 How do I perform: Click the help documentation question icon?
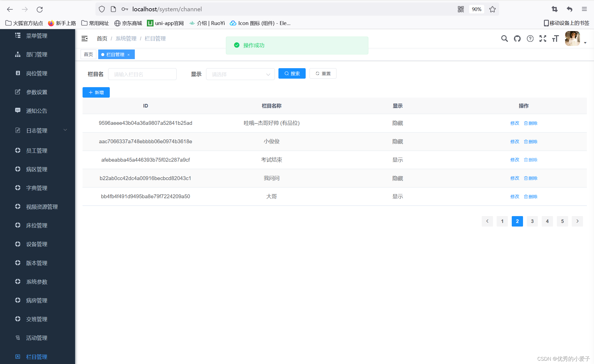(530, 38)
